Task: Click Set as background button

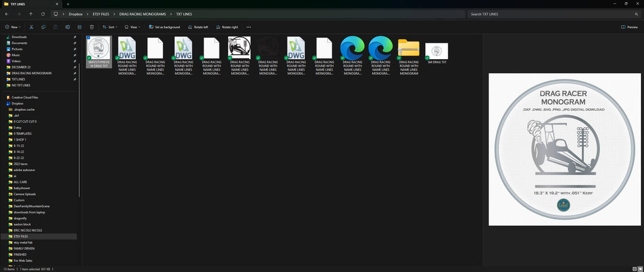Action: click(x=164, y=27)
